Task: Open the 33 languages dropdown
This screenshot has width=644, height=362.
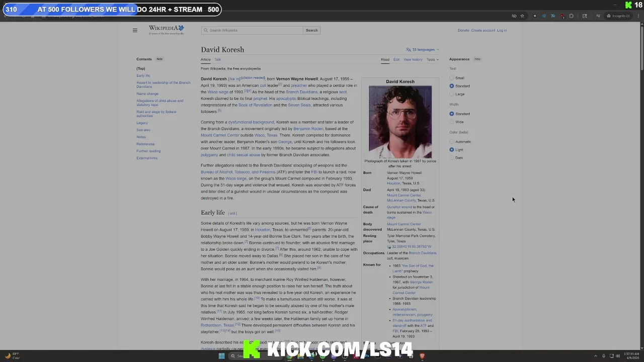Action: click(423, 50)
